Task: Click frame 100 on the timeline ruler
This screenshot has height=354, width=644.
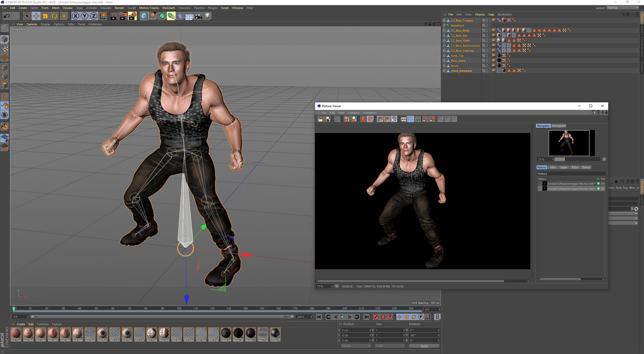Action: pos(179,309)
